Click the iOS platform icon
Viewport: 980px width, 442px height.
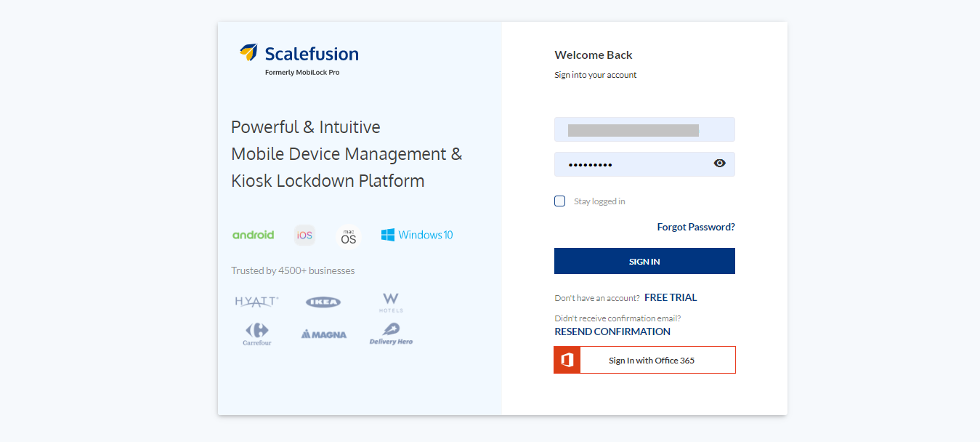click(304, 235)
